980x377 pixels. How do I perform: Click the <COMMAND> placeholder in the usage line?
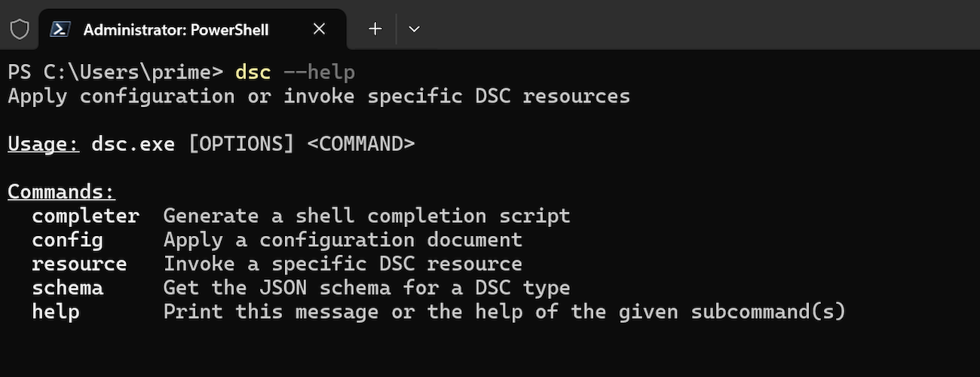pyautogui.click(x=360, y=144)
